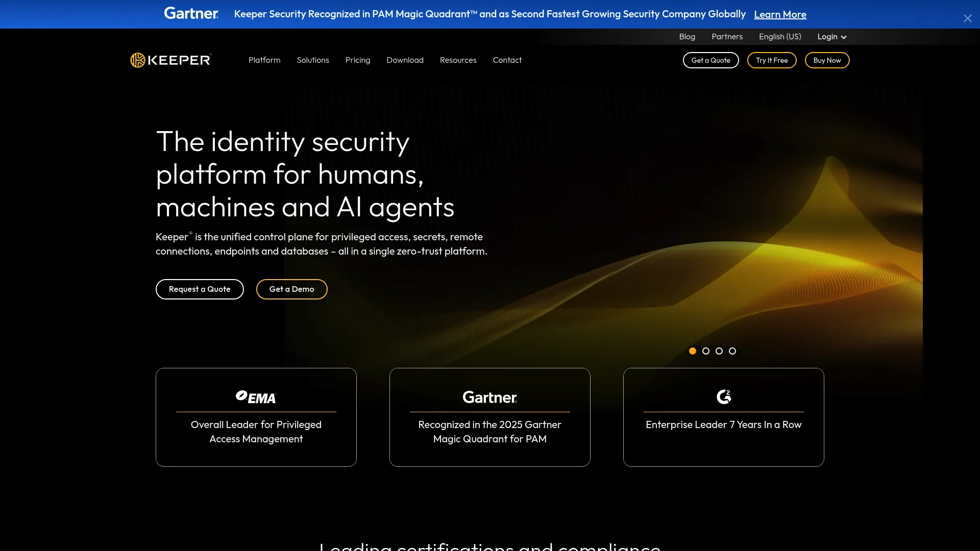
Task: Click the Buy Now button
Action: (827, 60)
